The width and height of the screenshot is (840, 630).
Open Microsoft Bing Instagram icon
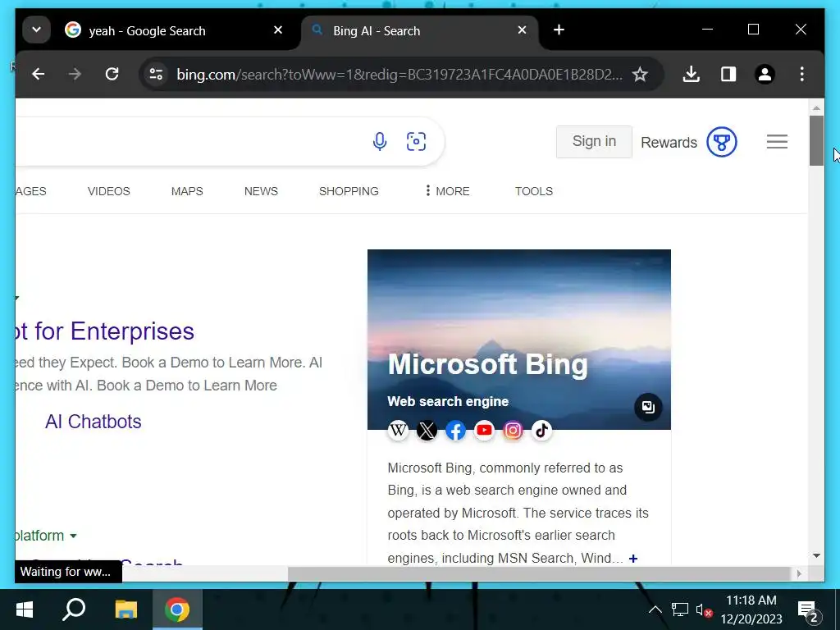pyautogui.click(x=513, y=430)
